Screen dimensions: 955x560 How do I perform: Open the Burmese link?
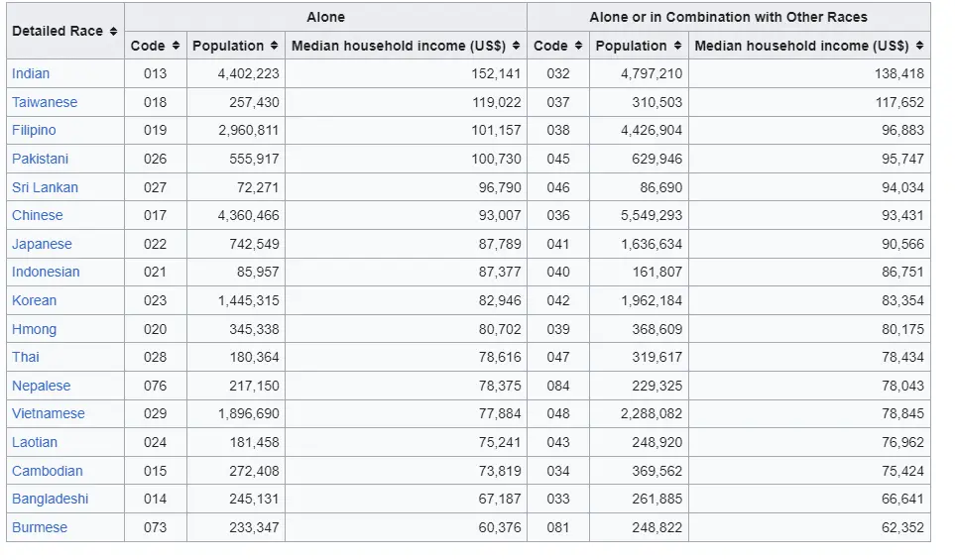[x=40, y=527]
